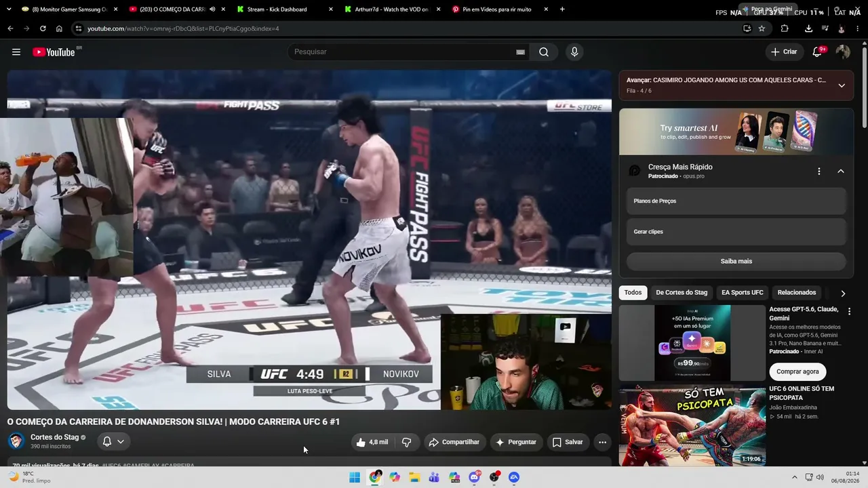This screenshot has height=488, width=868.
Task: Close the Stream - Kick Dashboard tab
Action: (x=330, y=9)
